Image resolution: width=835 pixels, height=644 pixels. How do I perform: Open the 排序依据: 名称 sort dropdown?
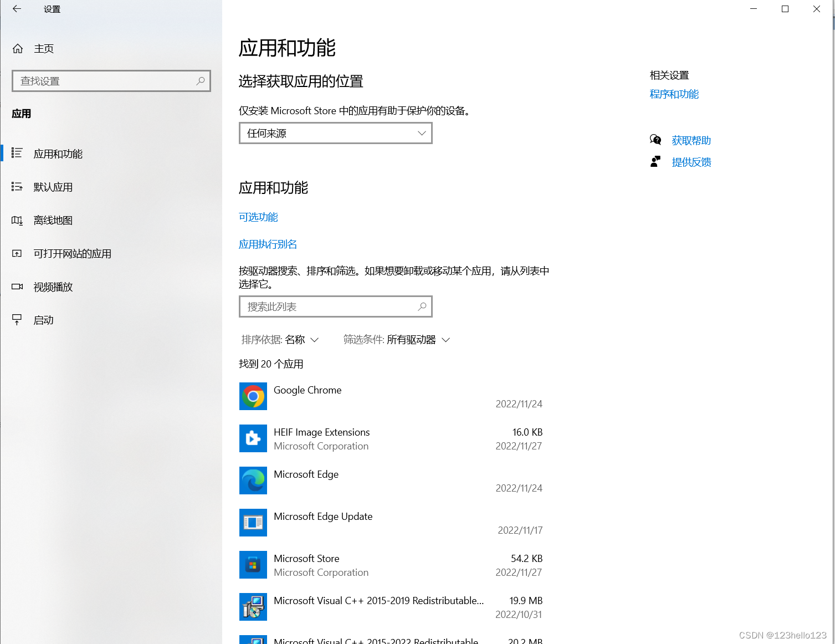point(280,340)
